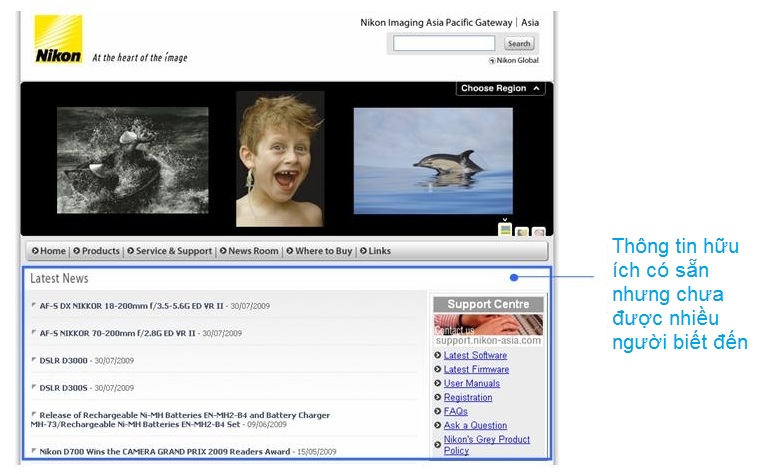This screenshot has height=474, width=771.
Task: Click arrow bullet beside User Manuals
Action: 438,383
